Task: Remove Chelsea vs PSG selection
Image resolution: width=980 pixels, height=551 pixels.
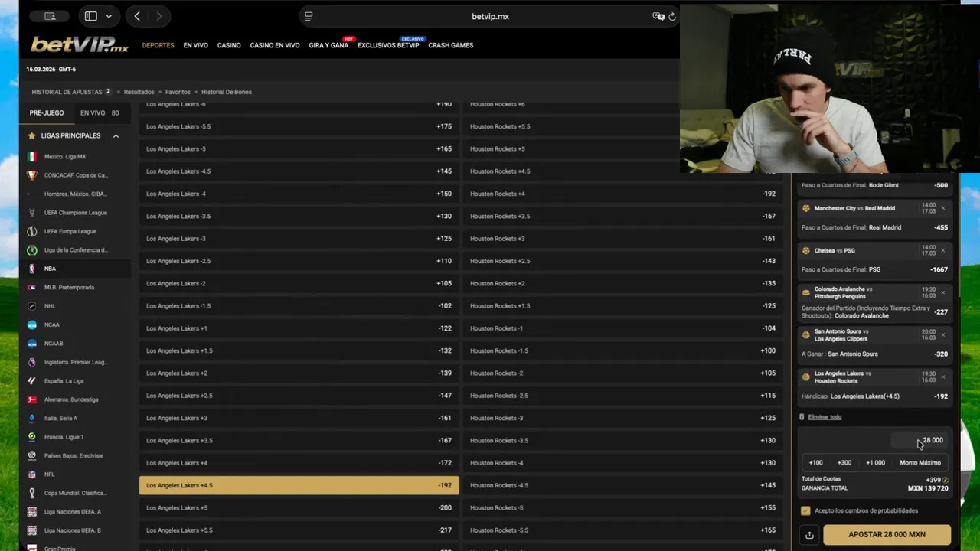Action: pos(942,250)
